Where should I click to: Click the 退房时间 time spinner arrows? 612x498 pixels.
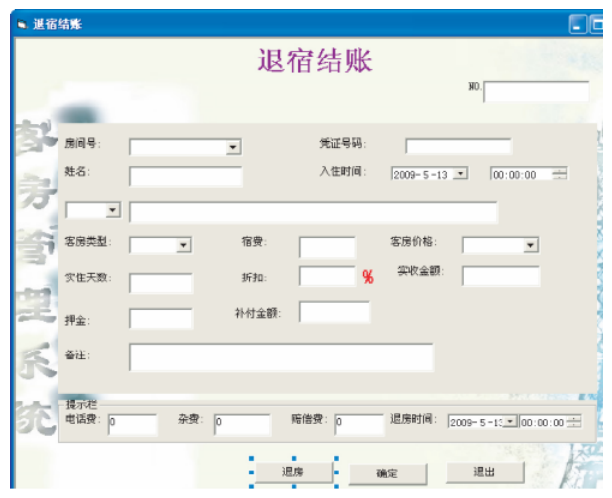(x=574, y=422)
